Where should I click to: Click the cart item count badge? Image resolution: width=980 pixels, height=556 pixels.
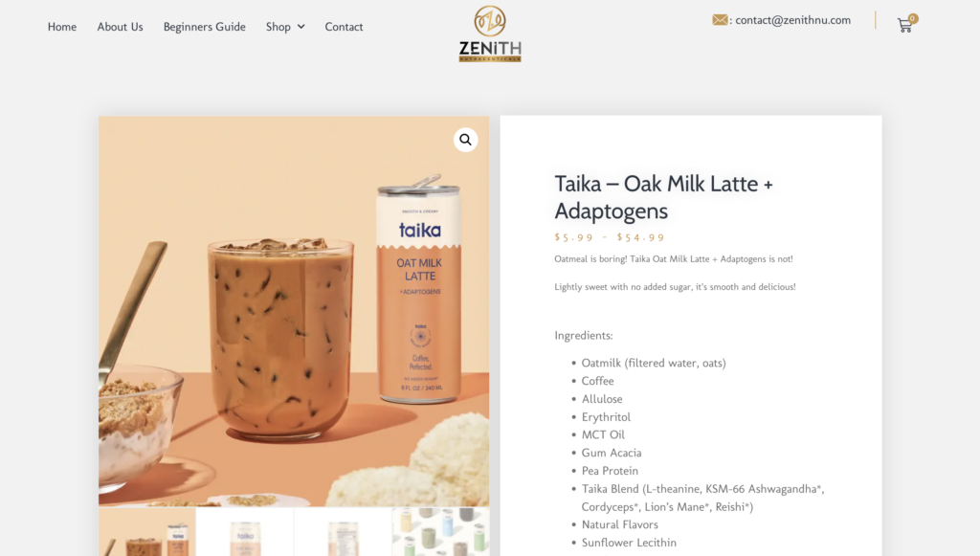point(913,19)
